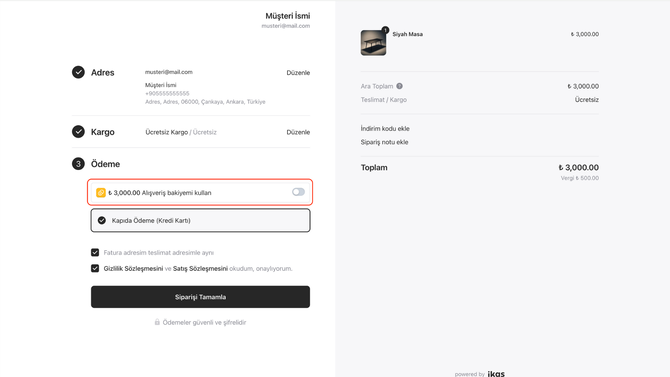The image size is (670, 377).
Task: Enable the Alışveriş bakiyemi kullan toggle
Action: click(x=298, y=192)
